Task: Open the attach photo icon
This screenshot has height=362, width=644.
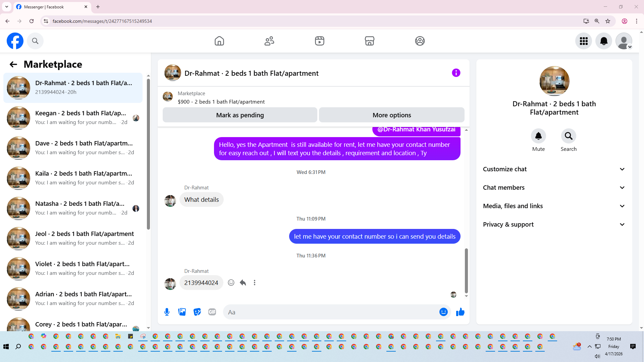Action: click(x=182, y=312)
